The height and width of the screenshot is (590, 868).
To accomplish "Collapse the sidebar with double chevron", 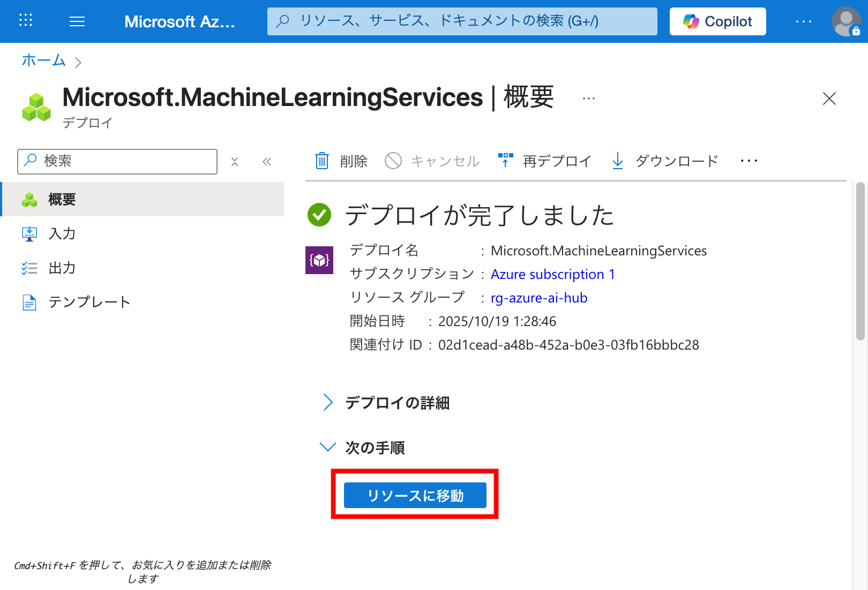I will 267,162.
